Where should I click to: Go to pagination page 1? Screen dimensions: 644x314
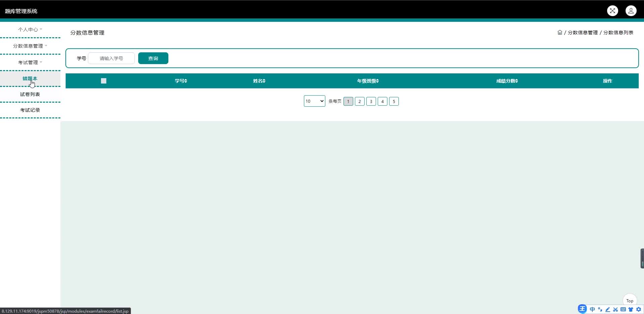pyautogui.click(x=348, y=101)
